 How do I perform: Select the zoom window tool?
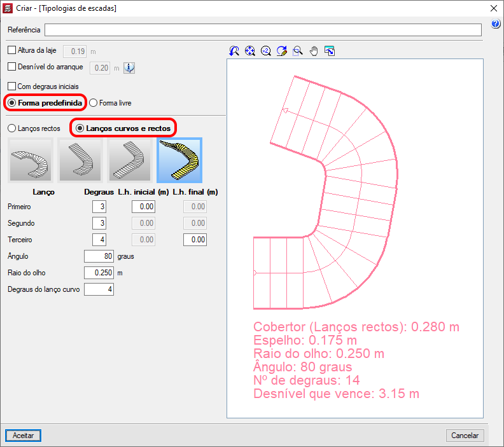coord(298,51)
